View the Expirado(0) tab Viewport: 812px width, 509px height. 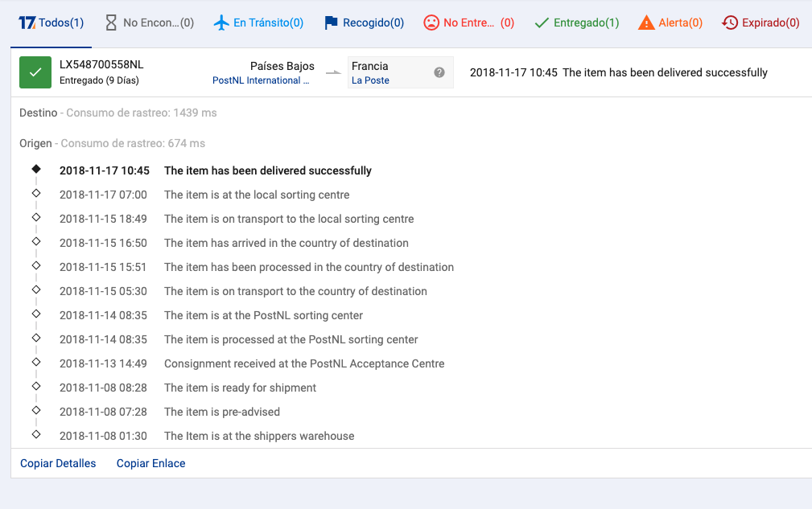pos(760,23)
